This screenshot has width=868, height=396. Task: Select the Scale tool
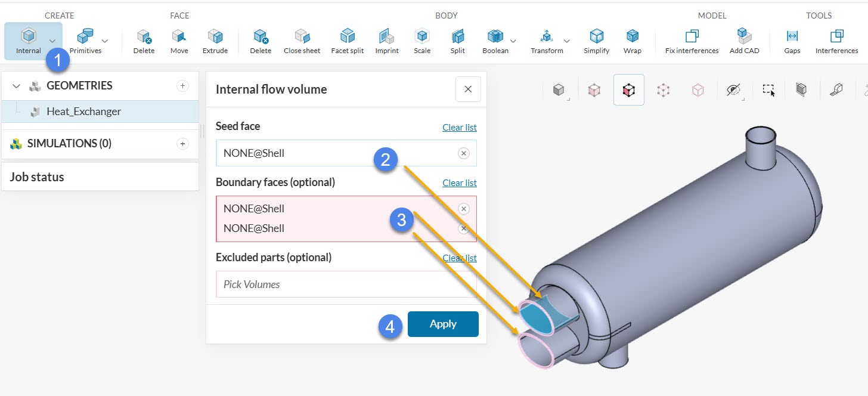tap(422, 41)
